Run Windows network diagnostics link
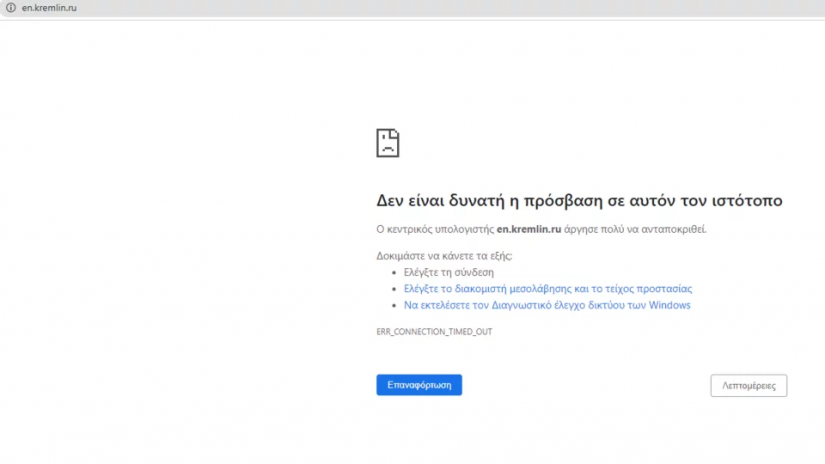Viewport: 825px width, 464px height. pyautogui.click(x=546, y=305)
